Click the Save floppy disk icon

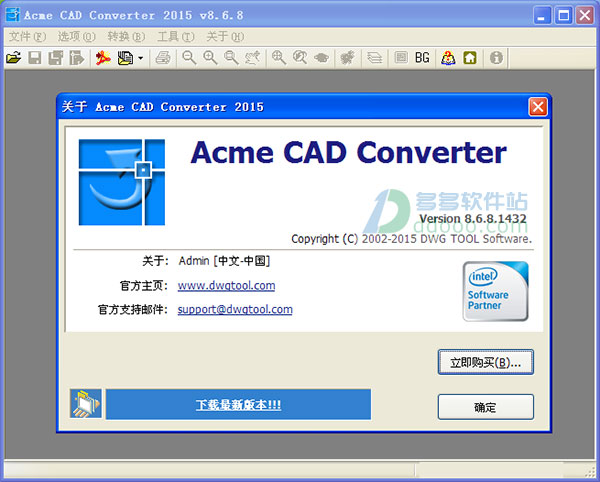pos(35,58)
